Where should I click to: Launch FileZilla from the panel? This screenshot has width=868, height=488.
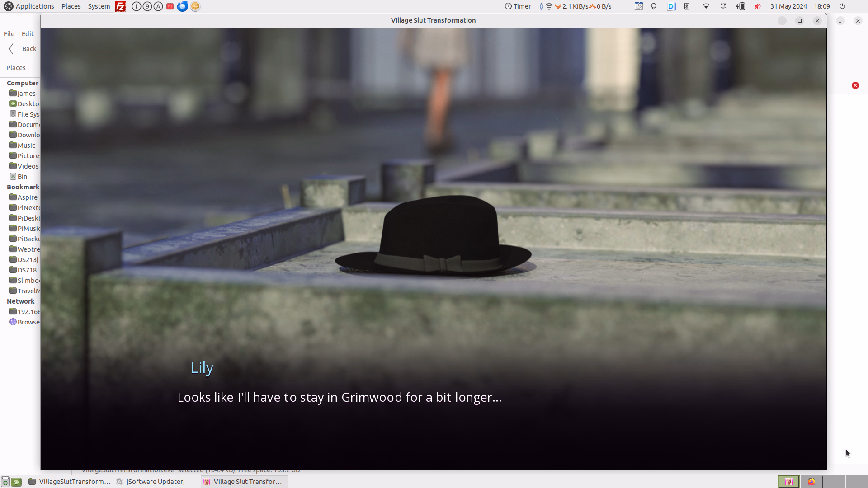pos(120,6)
